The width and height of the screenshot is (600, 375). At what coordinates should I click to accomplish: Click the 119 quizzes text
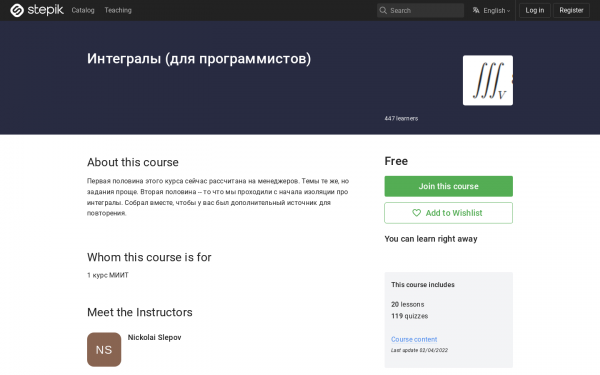[x=409, y=316]
